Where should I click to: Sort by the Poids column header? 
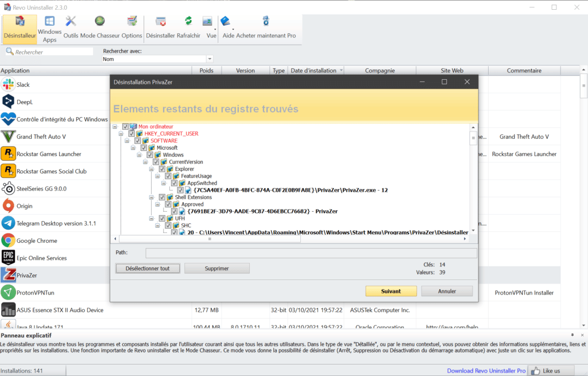(207, 71)
